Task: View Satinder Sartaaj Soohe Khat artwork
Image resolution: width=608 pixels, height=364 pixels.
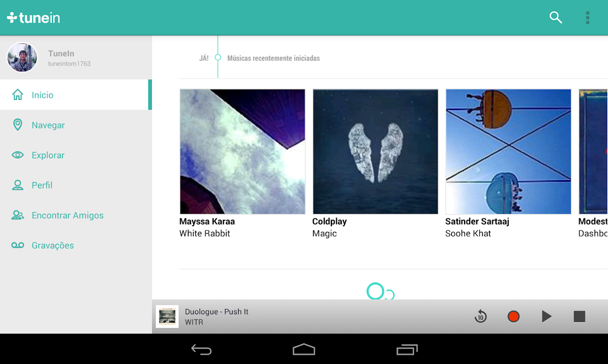Action: click(508, 151)
